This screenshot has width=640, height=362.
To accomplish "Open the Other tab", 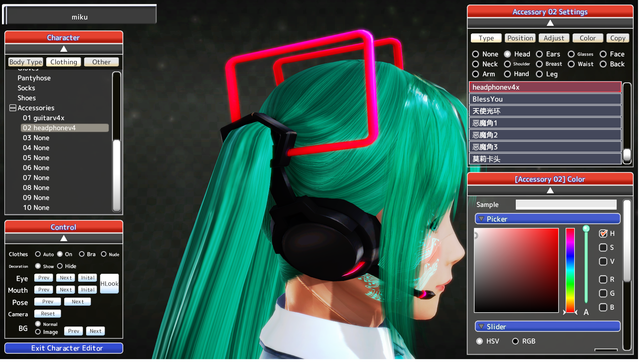I will pyautogui.click(x=101, y=62).
